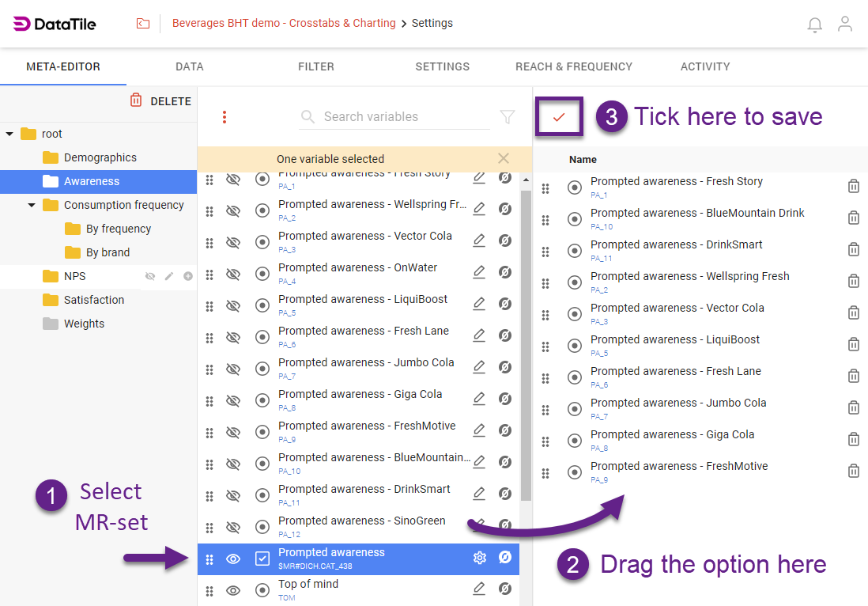This screenshot has height=606, width=868.
Task: Open the user account icon top right
Action: tap(845, 25)
